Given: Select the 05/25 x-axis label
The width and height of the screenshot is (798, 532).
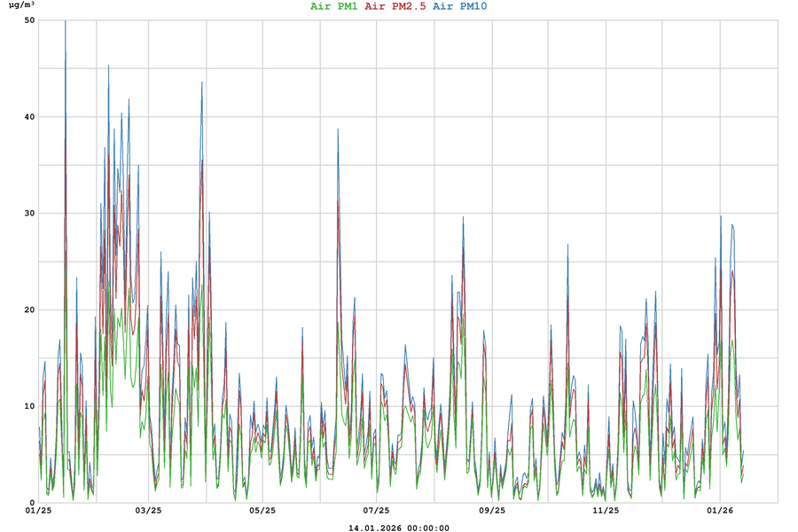Looking at the screenshot, I should (262, 511).
